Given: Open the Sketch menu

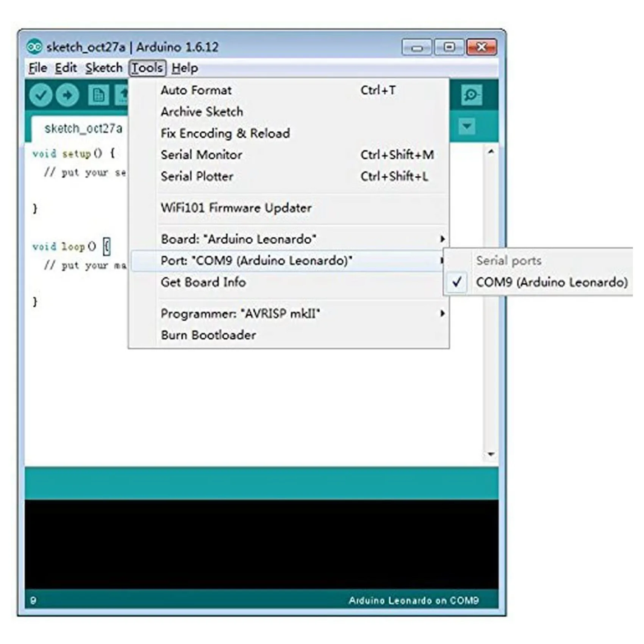Looking at the screenshot, I should point(103,68).
